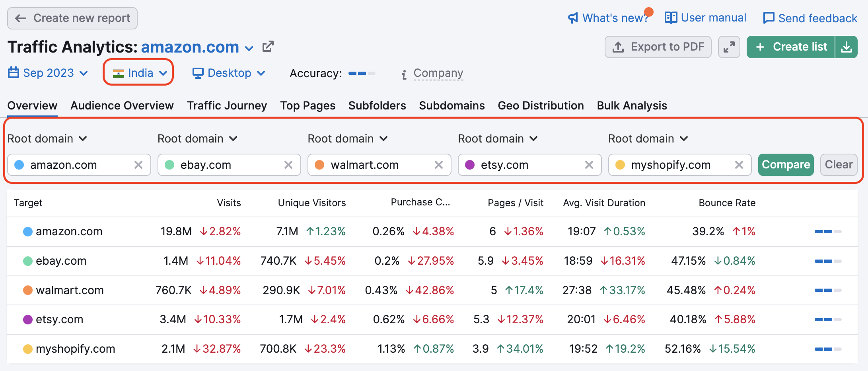Click the Pages / Visit column header

(516, 203)
